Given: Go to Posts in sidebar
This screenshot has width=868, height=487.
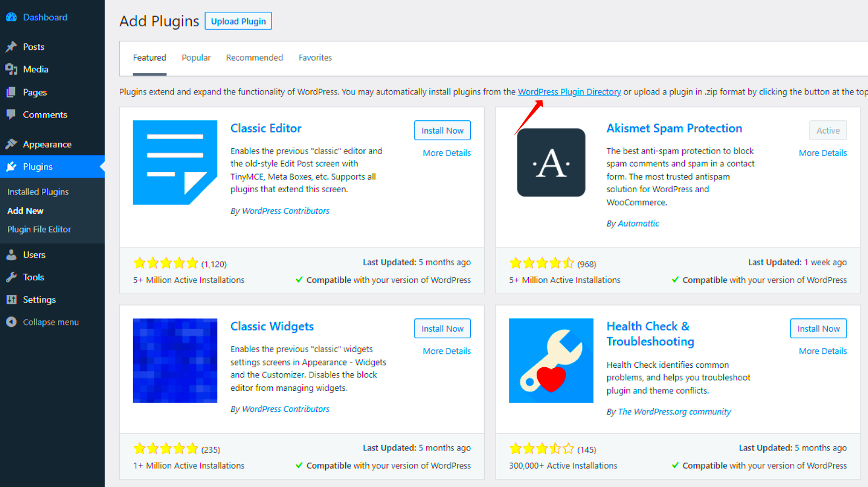Looking at the screenshot, I should [33, 47].
